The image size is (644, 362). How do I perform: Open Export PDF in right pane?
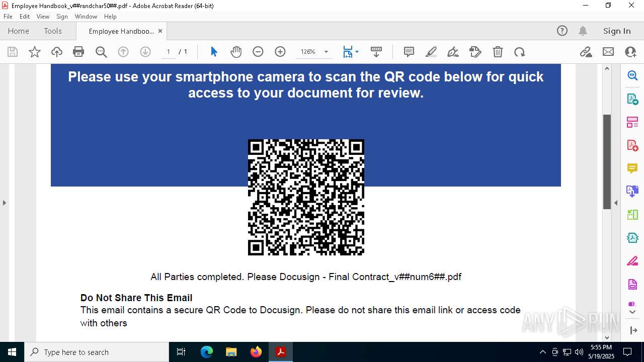click(632, 99)
